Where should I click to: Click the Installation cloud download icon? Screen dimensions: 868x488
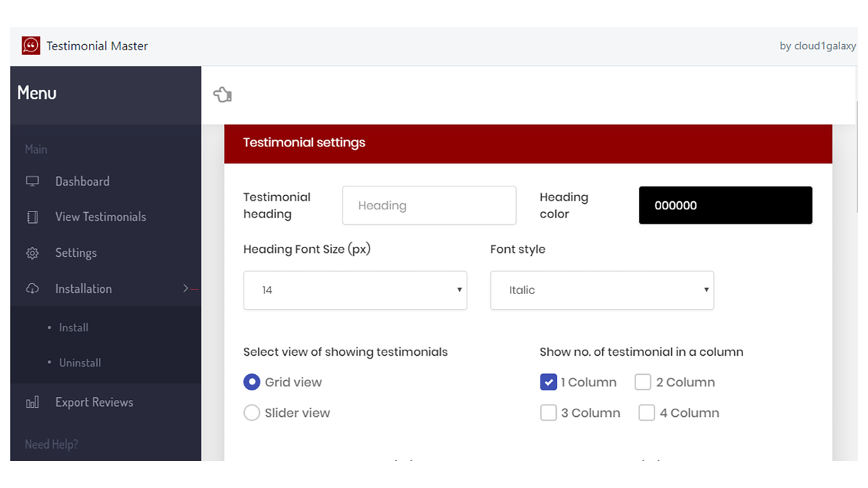[x=32, y=289]
